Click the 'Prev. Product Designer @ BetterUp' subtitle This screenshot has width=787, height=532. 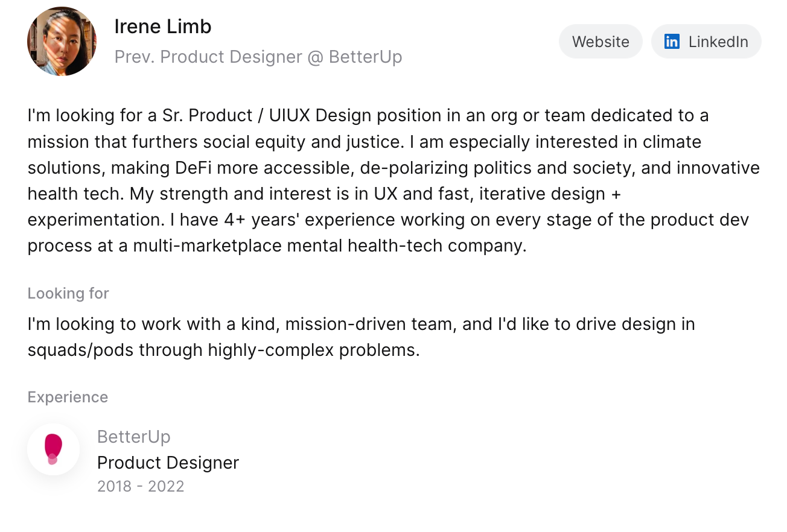(x=258, y=57)
